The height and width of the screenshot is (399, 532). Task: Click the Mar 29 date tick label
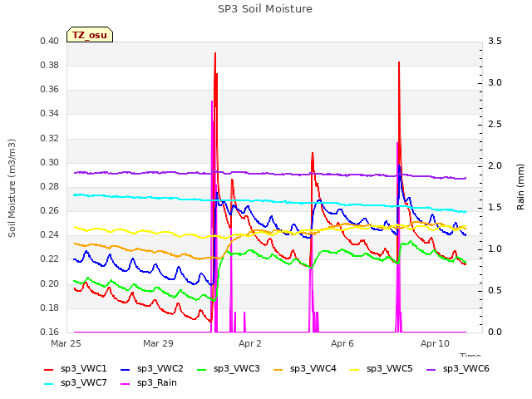[158, 343]
